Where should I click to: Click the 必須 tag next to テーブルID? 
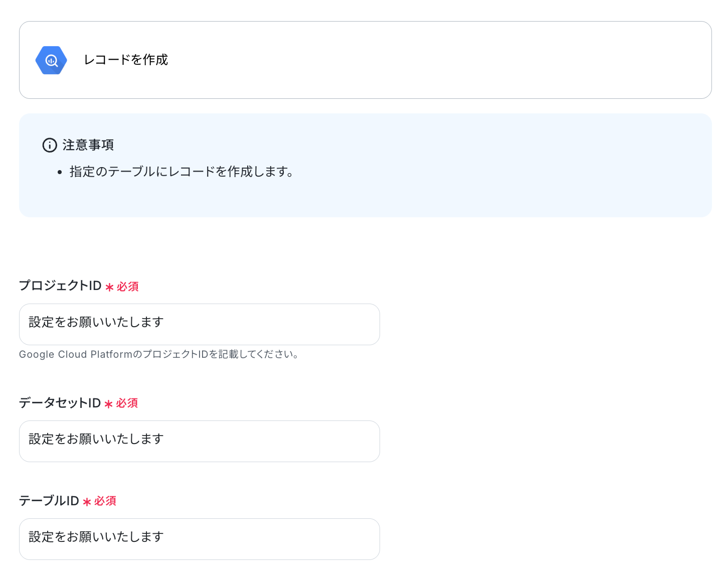coord(105,501)
